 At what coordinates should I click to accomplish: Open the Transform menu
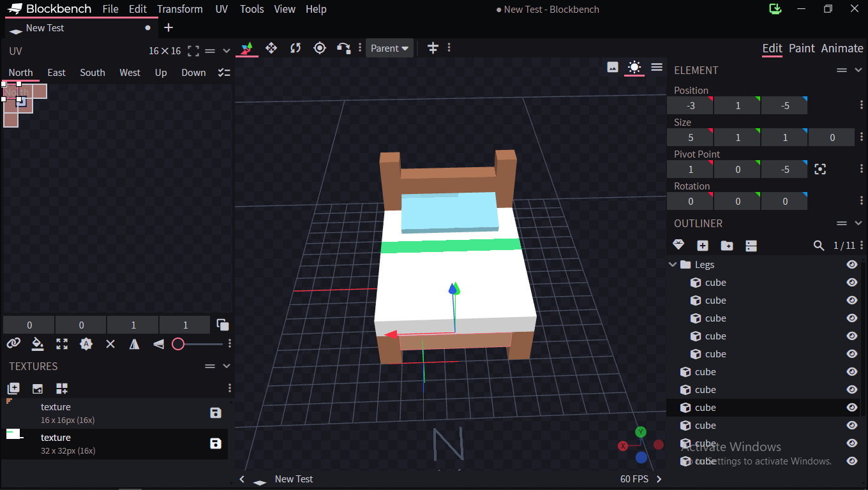[x=180, y=9]
